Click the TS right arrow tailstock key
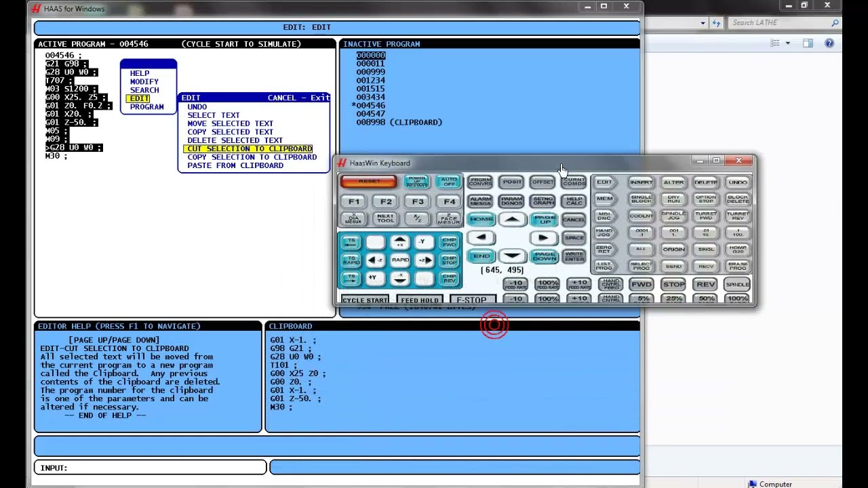Screen dimensions: 868x488 coord(351,278)
